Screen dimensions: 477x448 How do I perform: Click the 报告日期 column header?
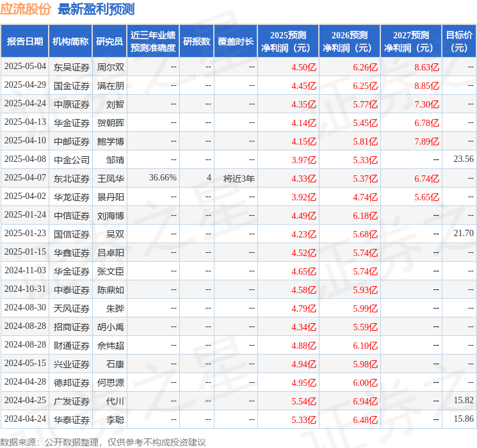tap(25, 41)
